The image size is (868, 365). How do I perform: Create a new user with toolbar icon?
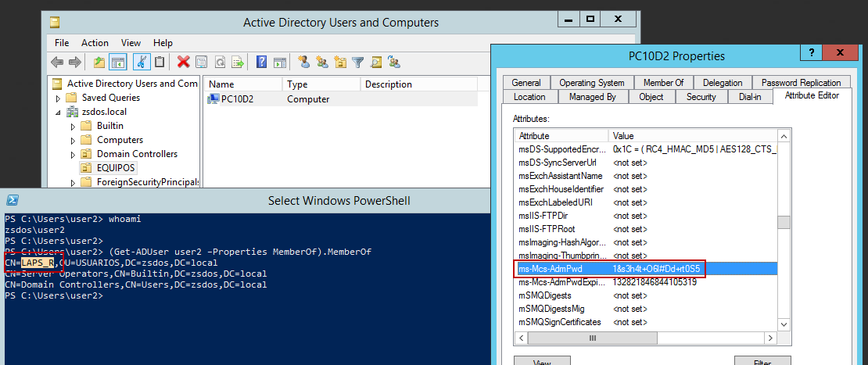pyautogui.click(x=303, y=62)
